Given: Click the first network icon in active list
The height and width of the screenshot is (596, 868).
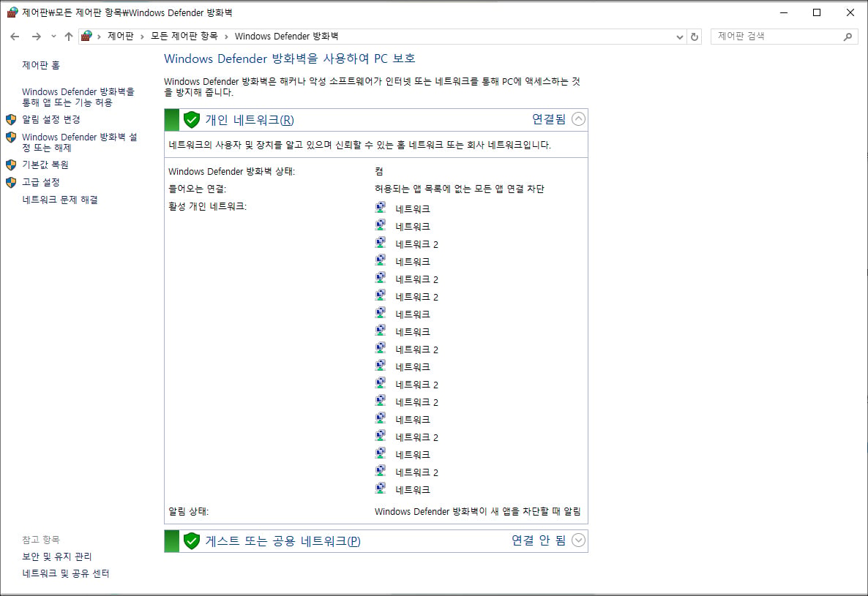Looking at the screenshot, I should (x=381, y=208).
